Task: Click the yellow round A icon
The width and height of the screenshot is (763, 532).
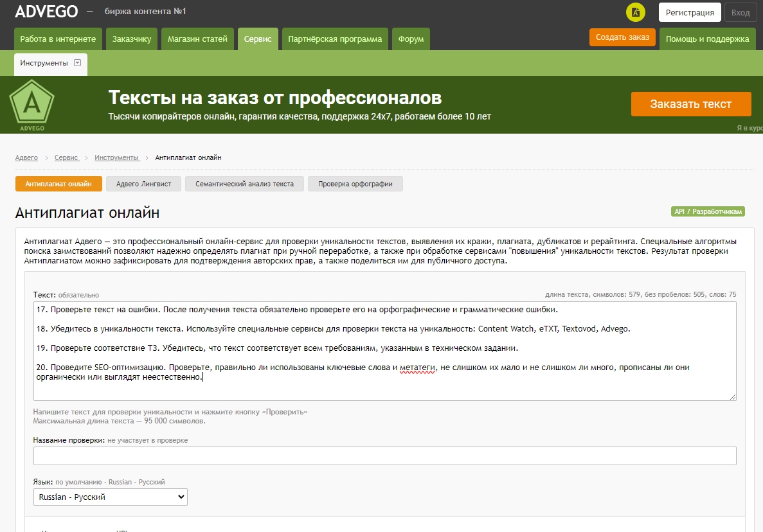Action: click(636, 12)
